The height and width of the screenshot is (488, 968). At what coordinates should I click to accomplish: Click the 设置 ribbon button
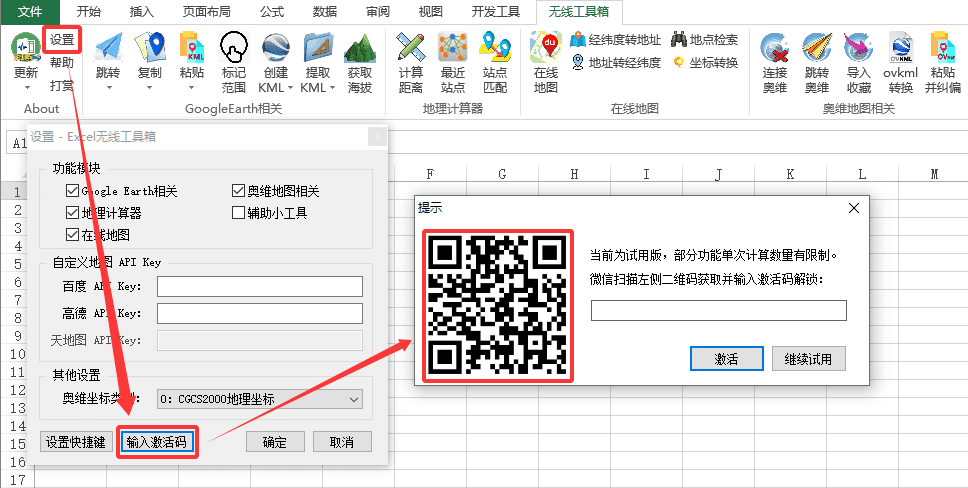click(x=62, y=41)
